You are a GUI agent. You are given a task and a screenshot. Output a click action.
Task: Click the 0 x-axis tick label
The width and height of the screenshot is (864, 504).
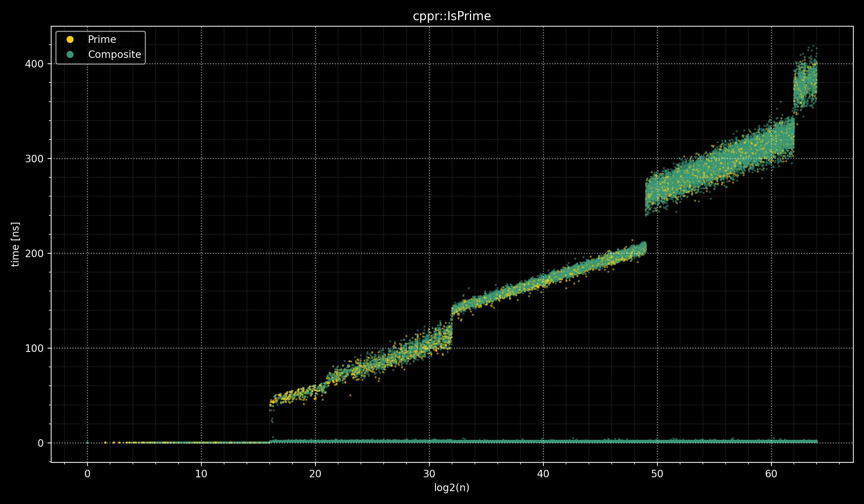point(87,474)
